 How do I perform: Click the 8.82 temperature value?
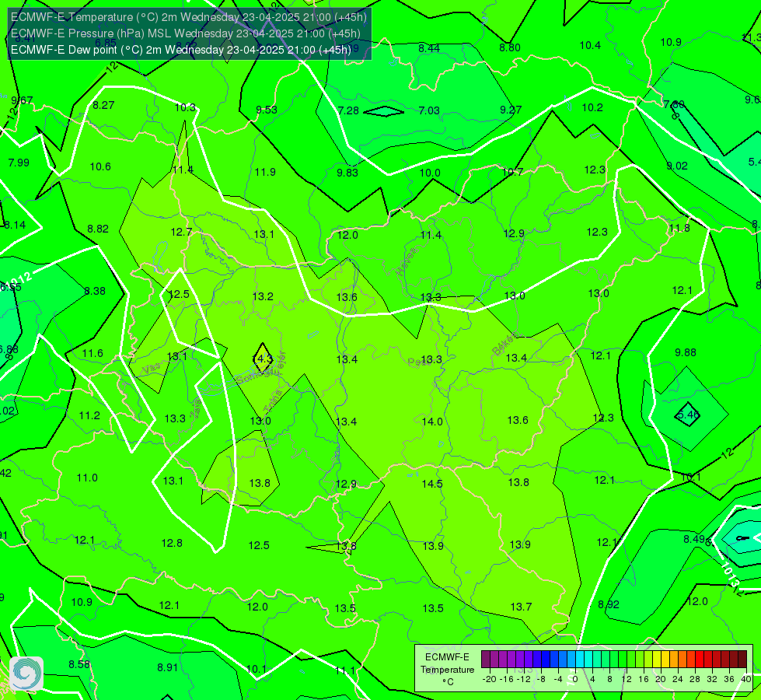click(97, 229)
